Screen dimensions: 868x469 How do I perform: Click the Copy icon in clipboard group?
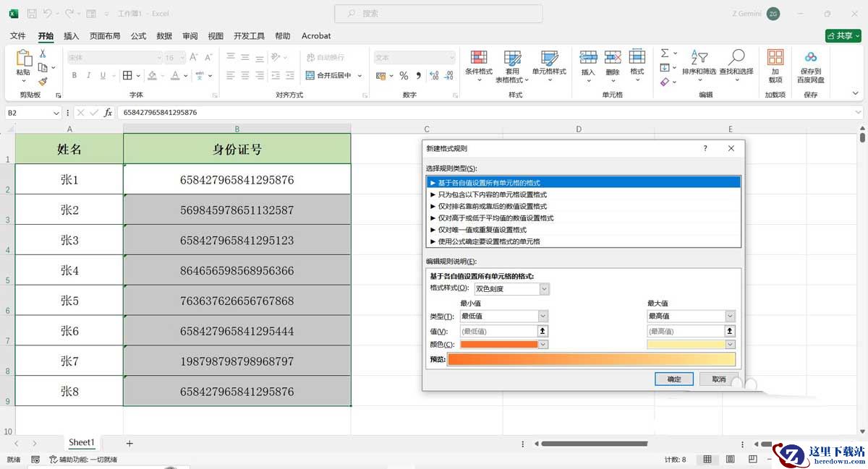pos(43,67)
